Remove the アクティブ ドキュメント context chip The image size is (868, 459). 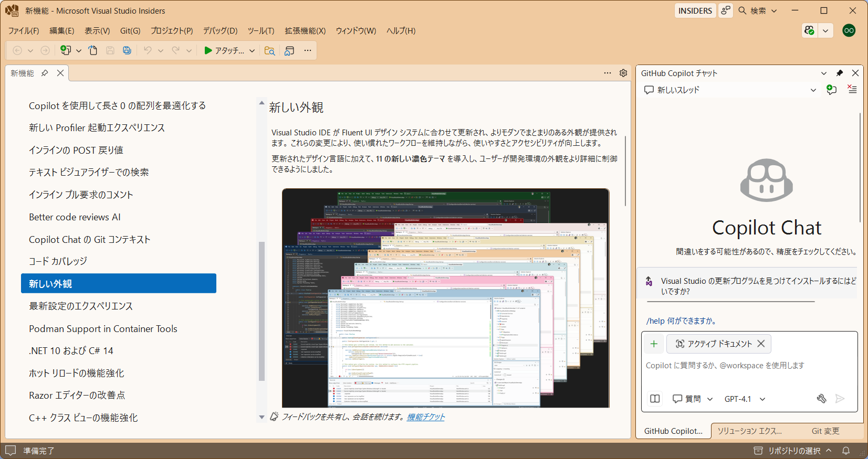click(761, 344)
